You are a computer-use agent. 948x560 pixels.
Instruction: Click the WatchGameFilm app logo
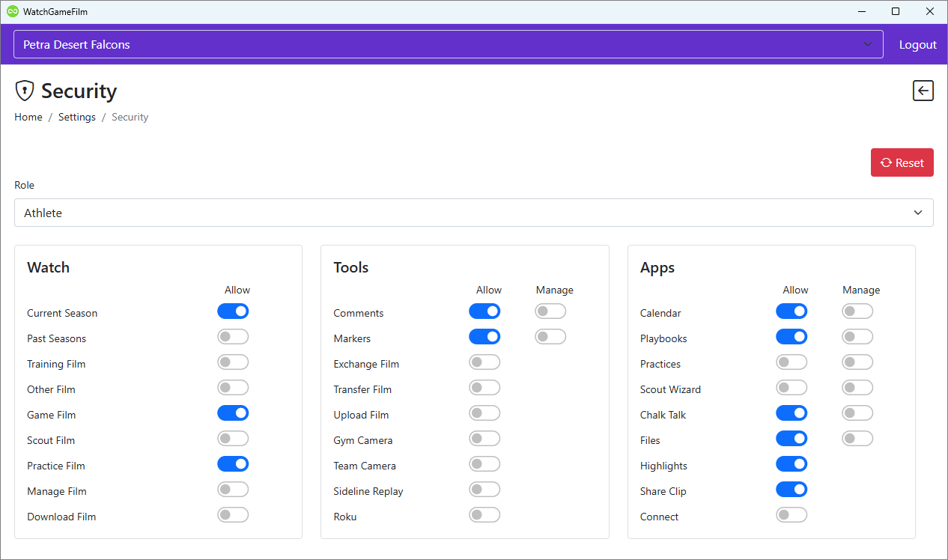click(12, 11)
